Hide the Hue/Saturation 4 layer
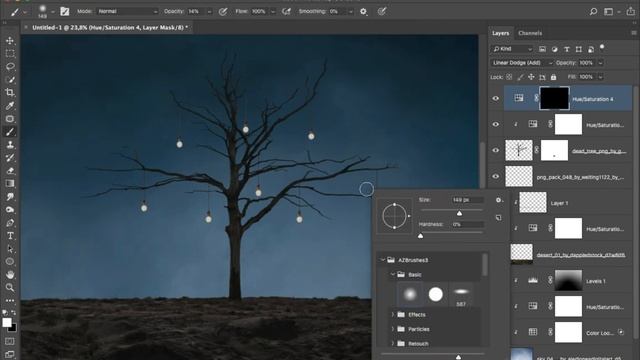This screenshot has height=360, width=640. (496, 98)
